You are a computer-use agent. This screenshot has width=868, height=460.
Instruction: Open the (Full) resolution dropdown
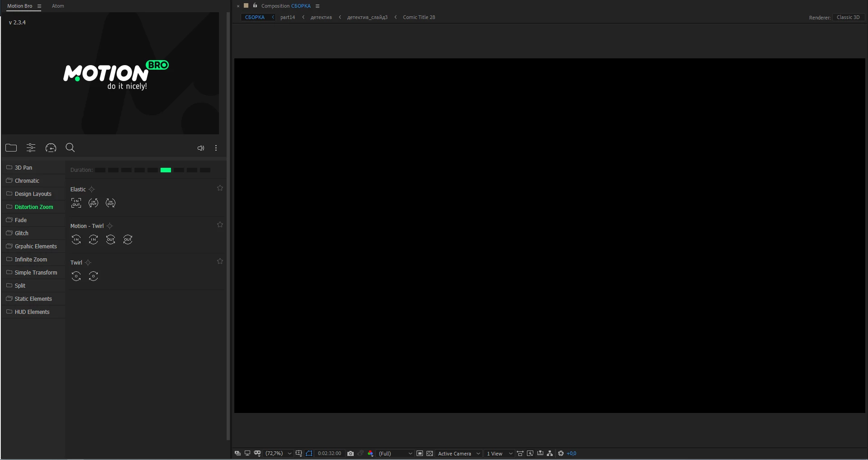pyautogui.click(x=395, y=453)
